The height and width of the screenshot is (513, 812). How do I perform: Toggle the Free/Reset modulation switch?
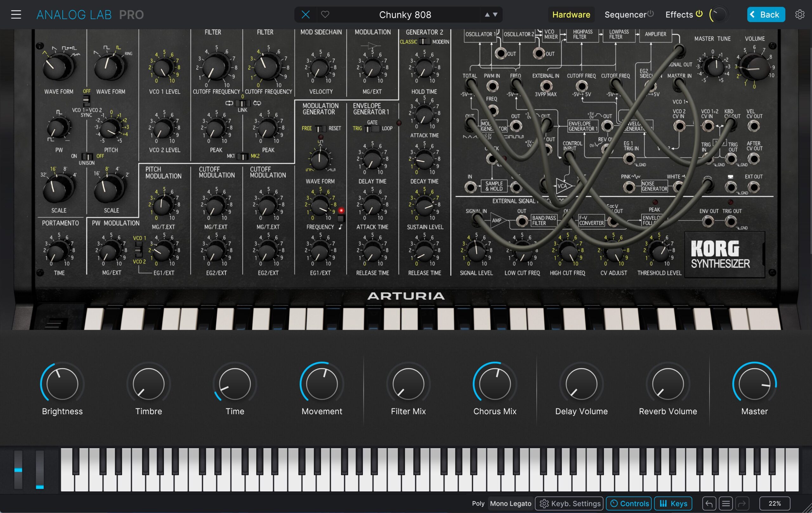tap(320, 129)
